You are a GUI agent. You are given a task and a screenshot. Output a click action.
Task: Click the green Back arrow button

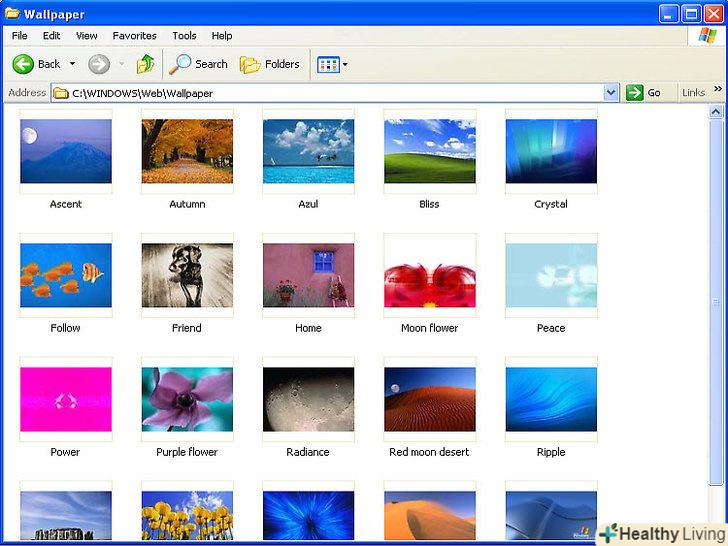(x=23, y=64)
